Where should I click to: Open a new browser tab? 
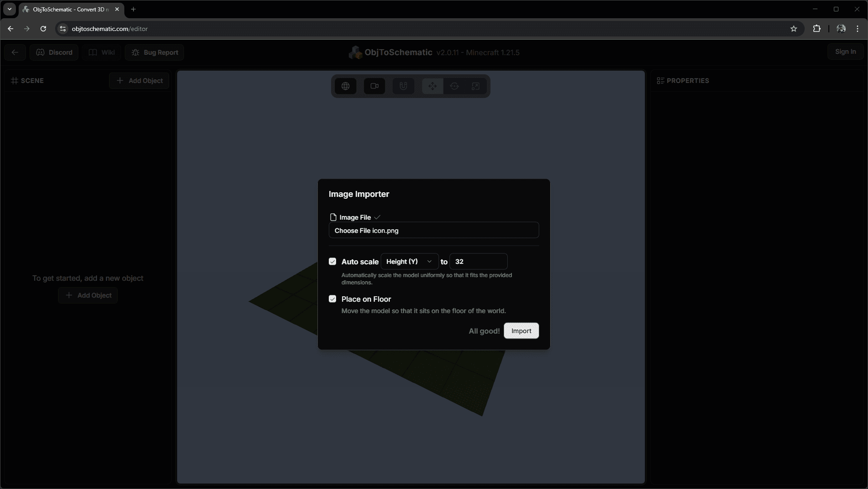[133, 9]
